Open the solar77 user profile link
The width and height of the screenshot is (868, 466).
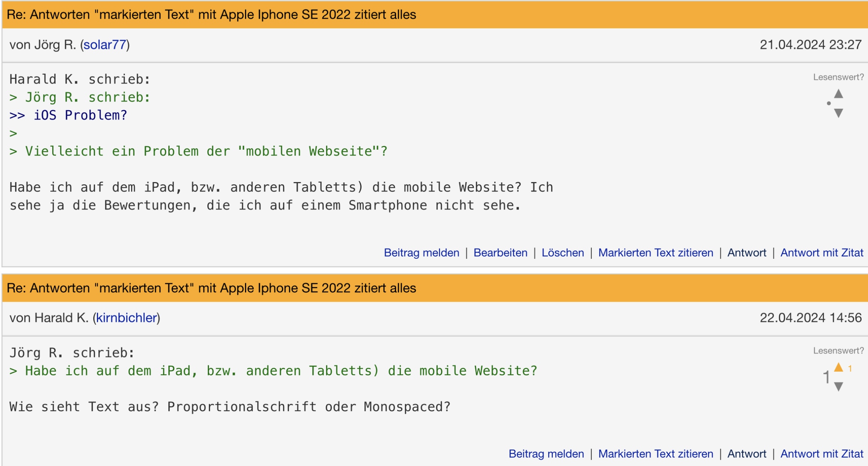[104, 45]
